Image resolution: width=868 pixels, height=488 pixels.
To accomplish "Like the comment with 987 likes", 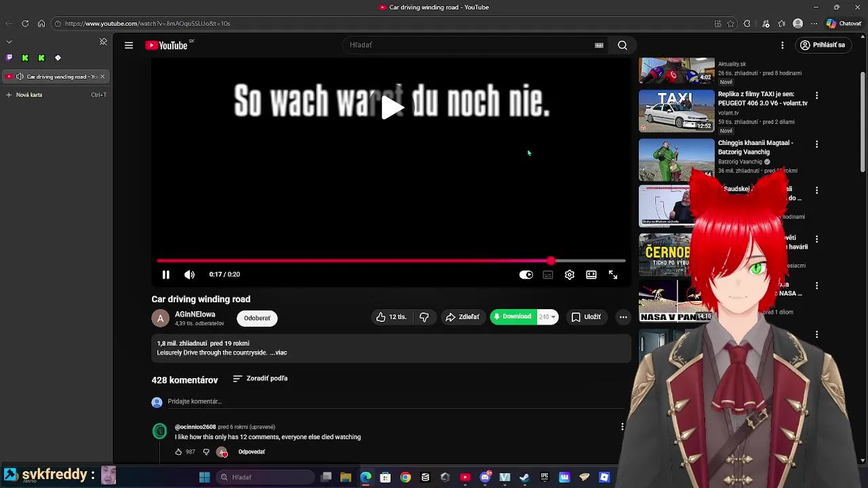I will click(x=178, y=452).
